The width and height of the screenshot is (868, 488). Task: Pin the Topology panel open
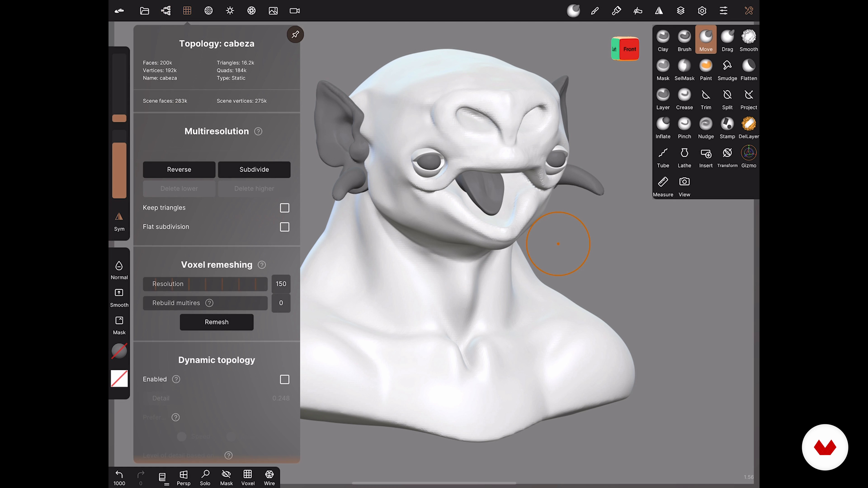(x=295, y=34)
